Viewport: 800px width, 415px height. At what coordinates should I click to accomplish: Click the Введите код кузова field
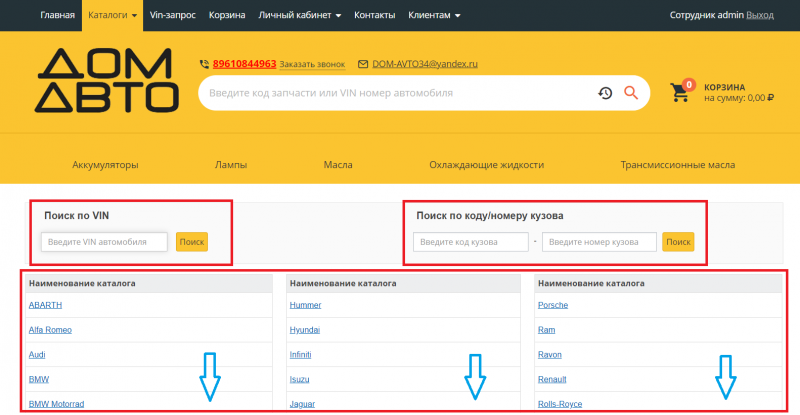470,242
